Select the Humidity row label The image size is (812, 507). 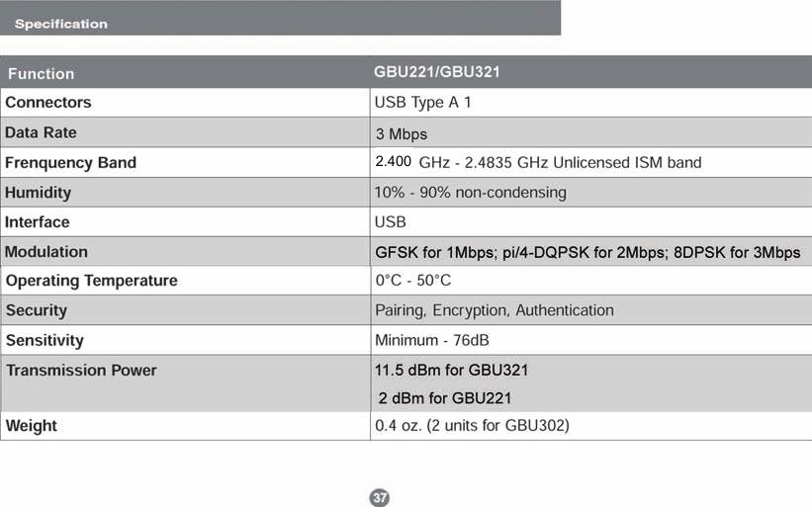[38, 192]
